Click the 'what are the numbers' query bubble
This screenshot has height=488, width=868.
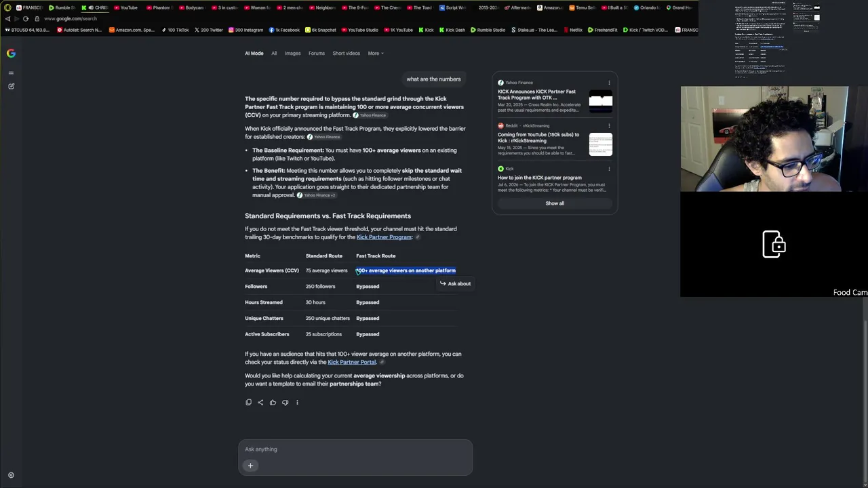434,79
